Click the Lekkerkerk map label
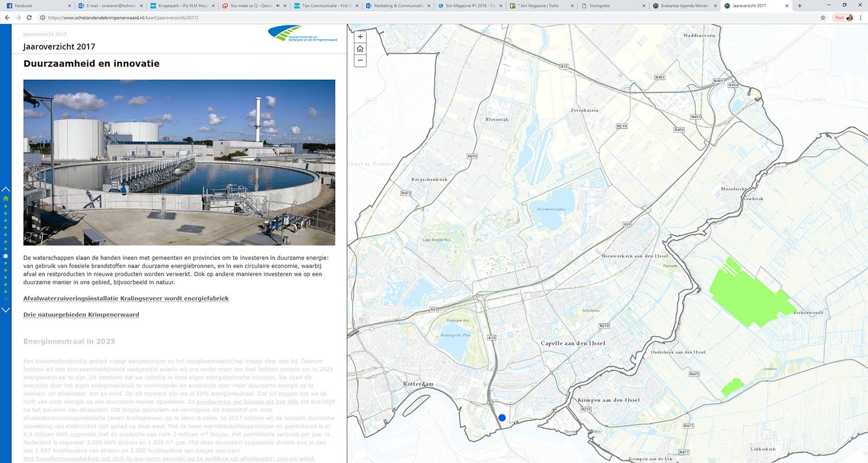This screenshot has height=463, width=868. 763,449
